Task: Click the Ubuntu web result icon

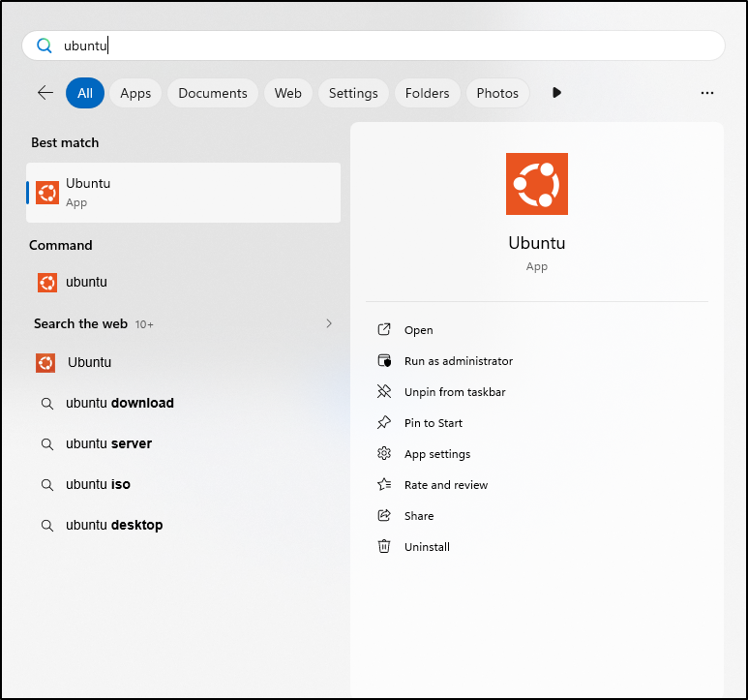Action: [45, 363]
